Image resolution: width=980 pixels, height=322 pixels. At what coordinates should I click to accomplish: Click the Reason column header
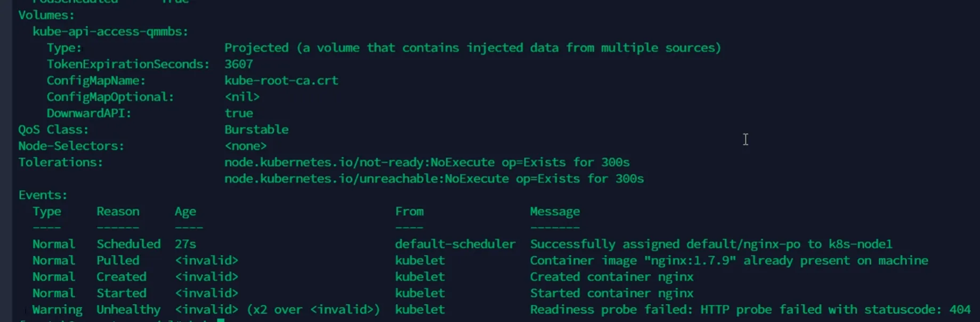click(118, 212)
